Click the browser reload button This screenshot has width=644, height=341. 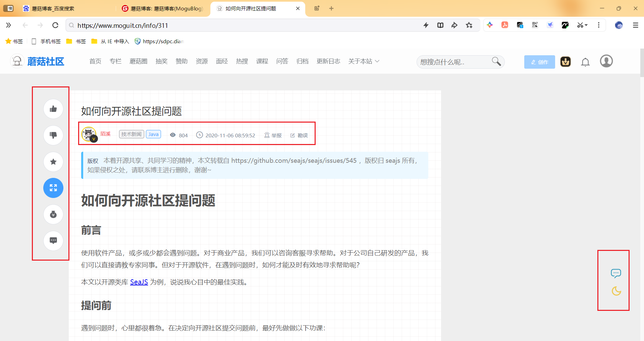point(55,25)
